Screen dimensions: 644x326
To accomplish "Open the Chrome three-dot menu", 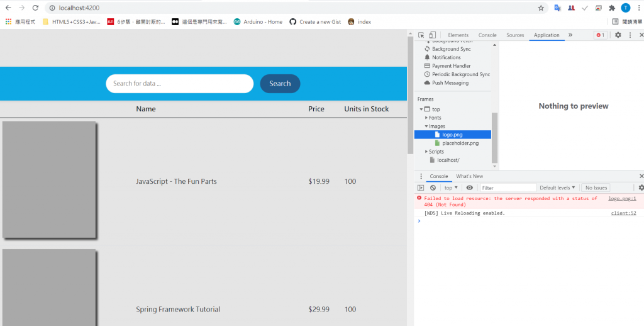I will click(638, 8).
